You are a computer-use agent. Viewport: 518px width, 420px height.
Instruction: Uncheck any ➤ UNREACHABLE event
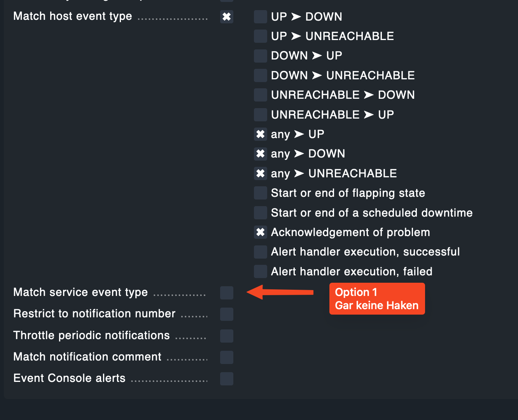[x=260, y=173]
